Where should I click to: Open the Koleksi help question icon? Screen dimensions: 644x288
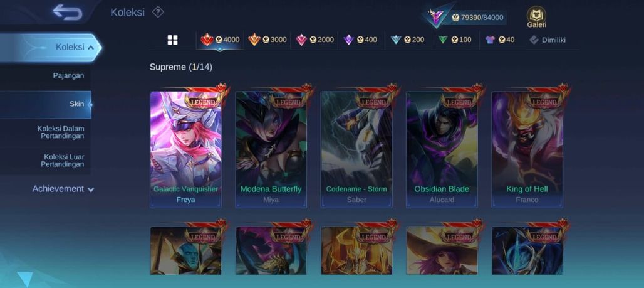click(x=158, y=12)
